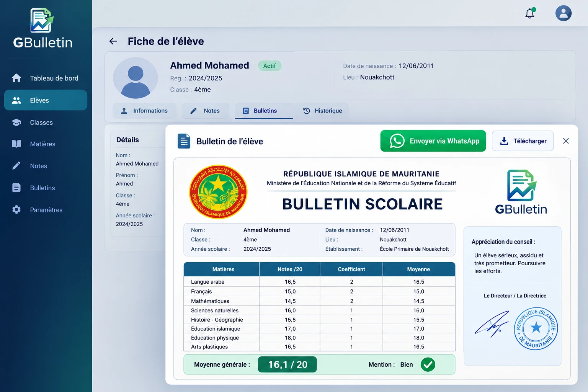Click the bulletin document icon in dialog header
Viewport: 588px width, 392px height.
[184, 141]
